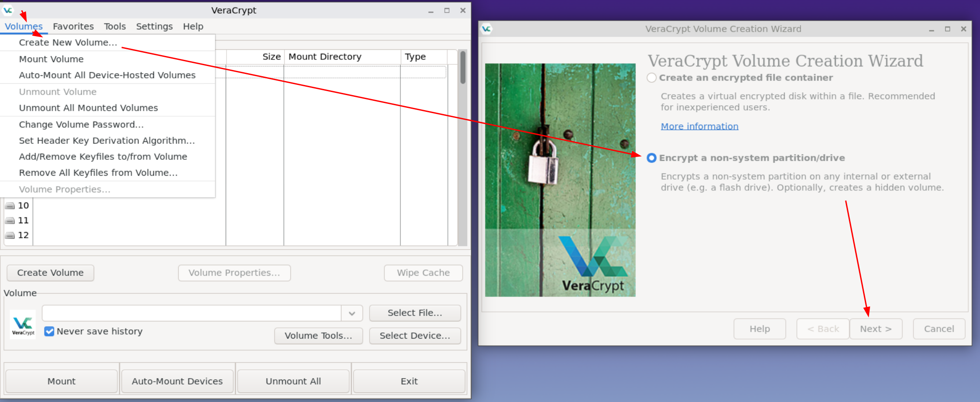This screenshot has width=980, height=402.
Task: Open the Settings menu
Action: tap(154, 26)
